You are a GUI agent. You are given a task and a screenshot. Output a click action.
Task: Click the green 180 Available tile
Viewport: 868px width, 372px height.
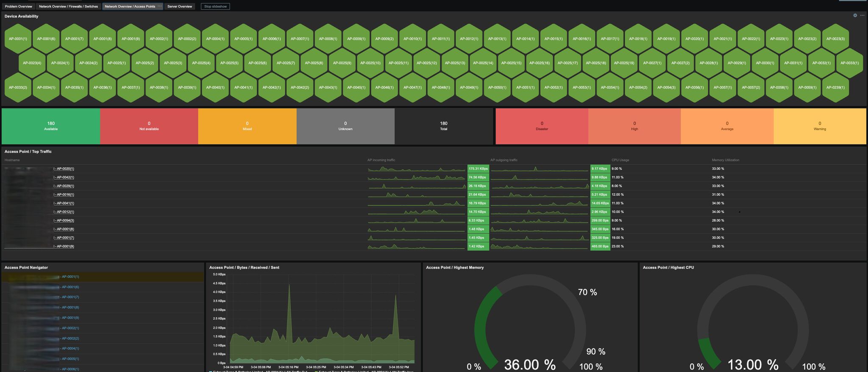click(51, 126)
